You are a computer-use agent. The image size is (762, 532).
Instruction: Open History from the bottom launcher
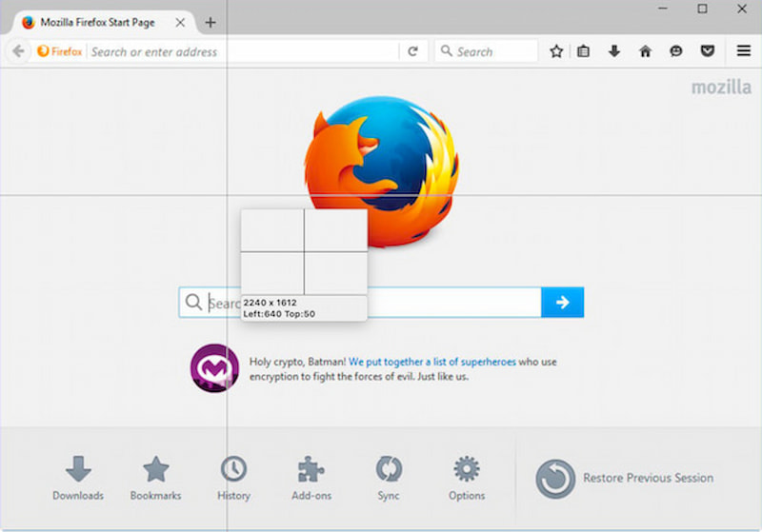(x=233, y=478)
